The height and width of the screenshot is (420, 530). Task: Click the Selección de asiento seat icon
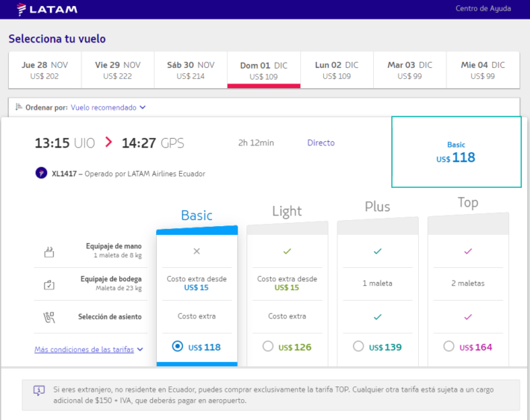coord(49,317)
